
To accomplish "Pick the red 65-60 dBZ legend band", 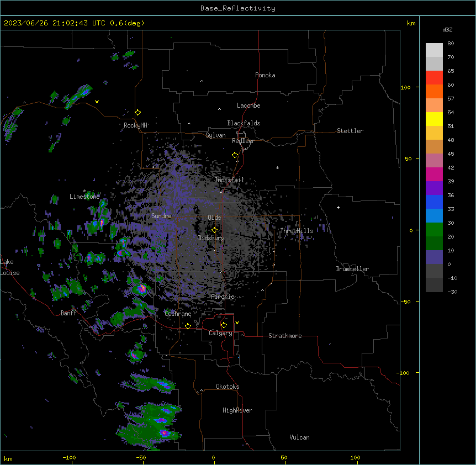I will [434, 77].
